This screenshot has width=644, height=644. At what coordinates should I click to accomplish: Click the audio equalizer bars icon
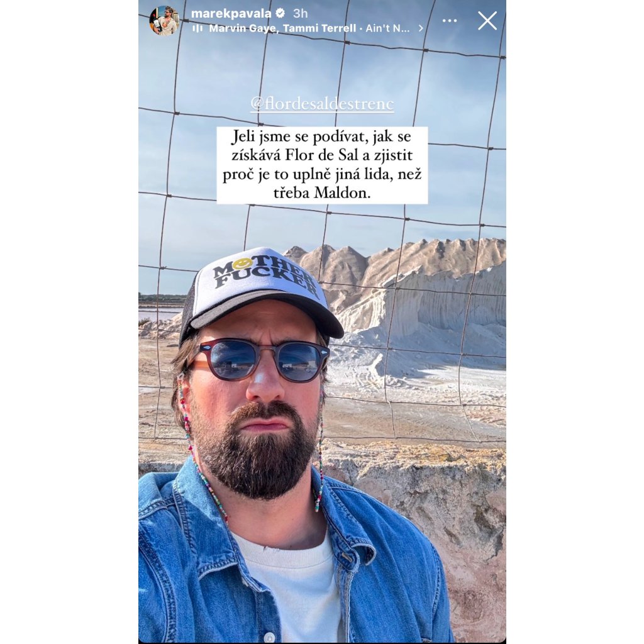click(x=197, y=28)
